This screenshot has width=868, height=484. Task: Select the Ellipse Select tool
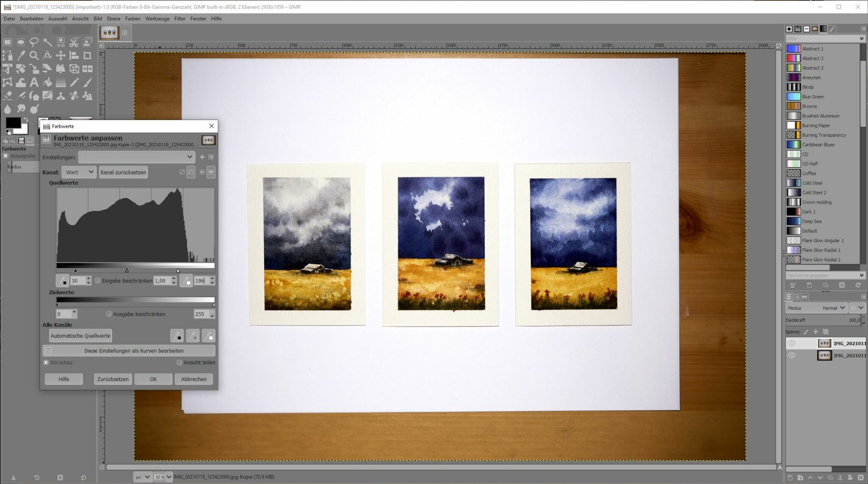(x=21, y=42)
